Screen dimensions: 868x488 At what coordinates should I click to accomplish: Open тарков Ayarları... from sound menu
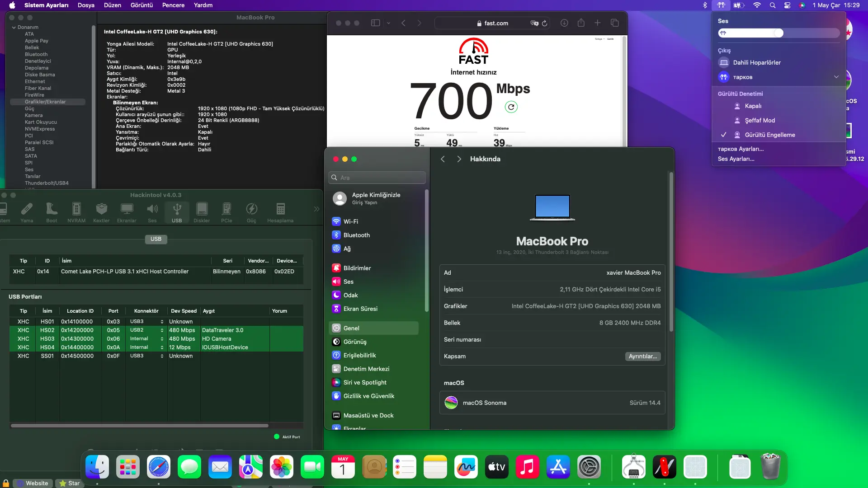741,149
